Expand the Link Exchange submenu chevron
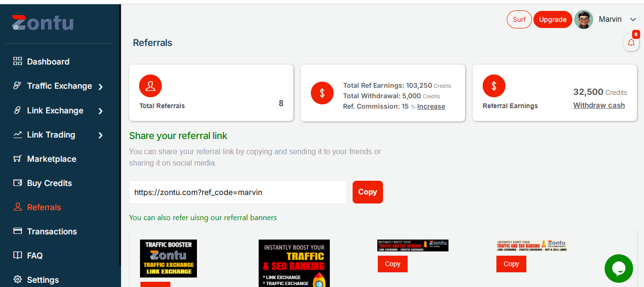The height and width of the screenshot is (287, 644). click(100, 111)
